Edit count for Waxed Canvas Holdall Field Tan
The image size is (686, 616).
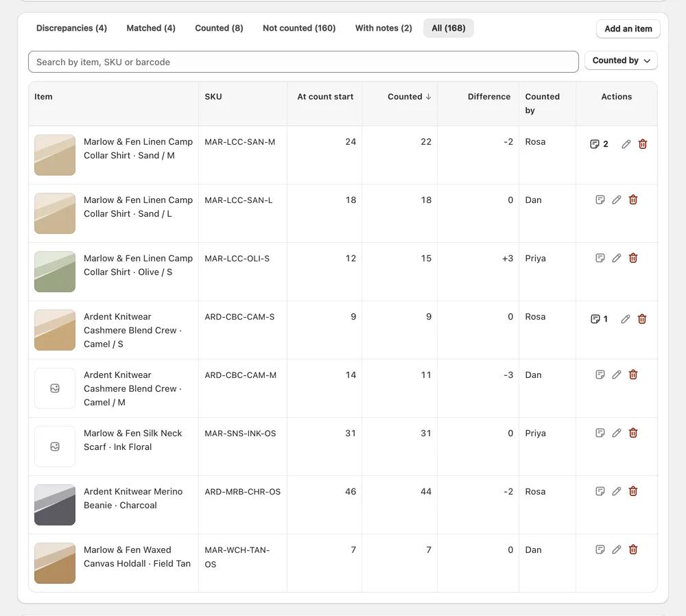617,549
